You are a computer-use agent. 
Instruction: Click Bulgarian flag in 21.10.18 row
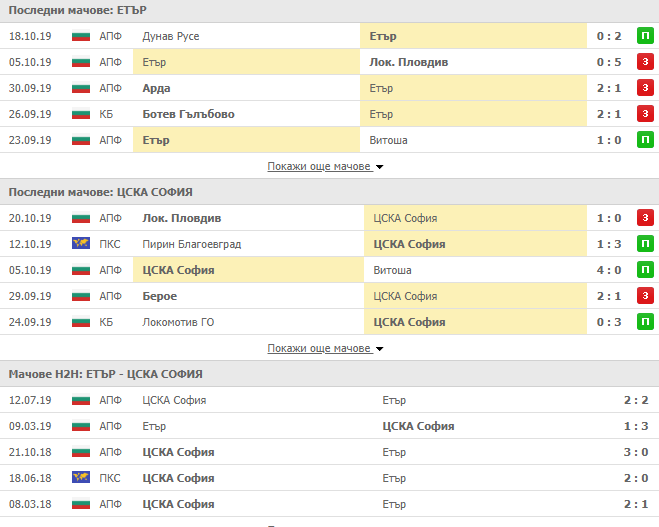81,452
